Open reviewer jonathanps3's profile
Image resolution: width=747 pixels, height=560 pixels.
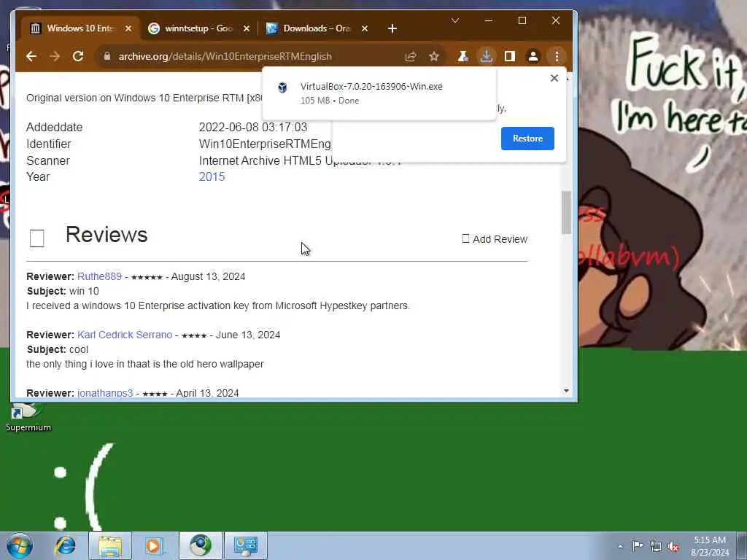click(x=105, y=393)
